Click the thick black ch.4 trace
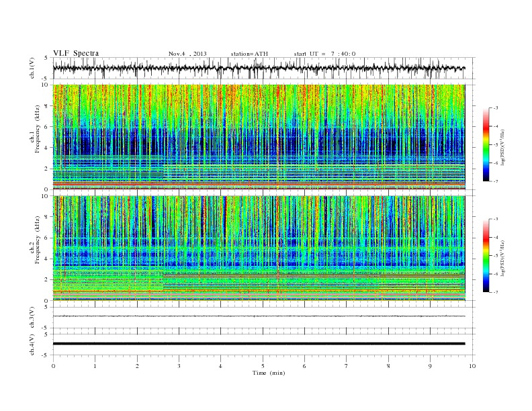Screen dimensions: 532x411 coord(259,344)
